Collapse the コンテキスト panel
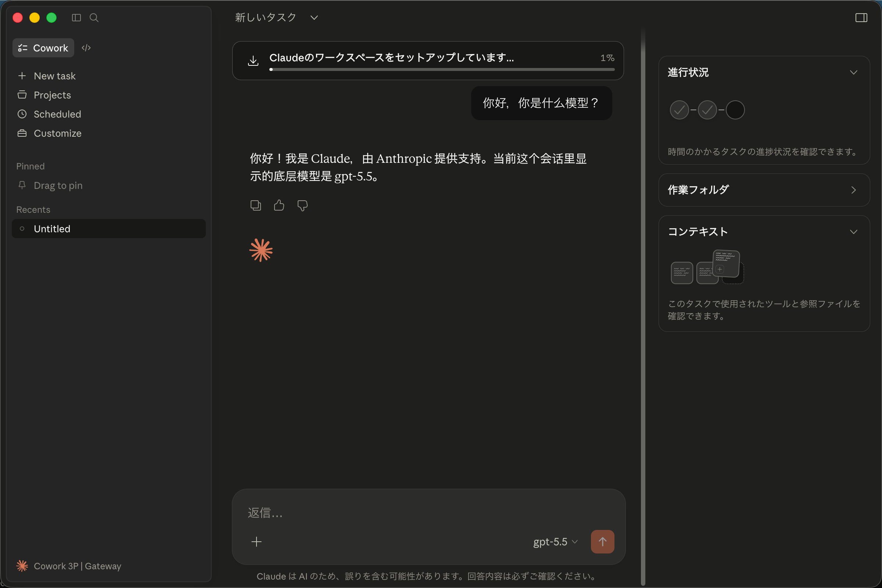This screenshot has height=588, width=882. tap(853, 232)
